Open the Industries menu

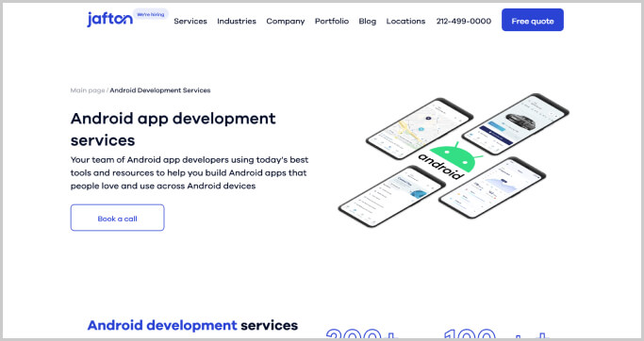[237, 22]
